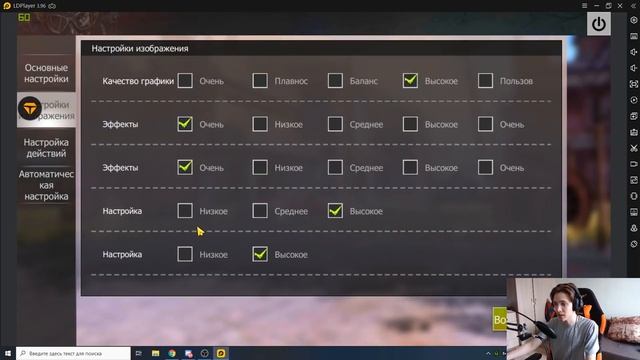Click Качество графики label
The width and height of the screenshot is (640, 360).
click(138, 81)
